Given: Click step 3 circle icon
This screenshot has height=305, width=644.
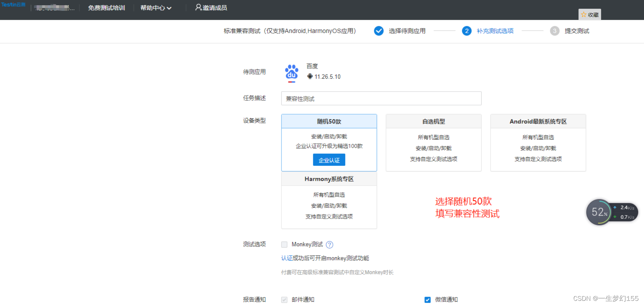Looking at the screenshot, I should 555,31.
